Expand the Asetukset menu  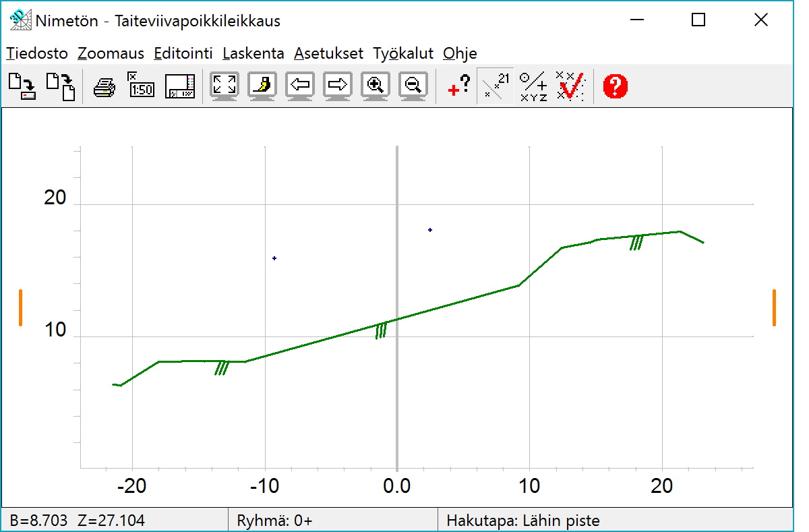tap(328, 53)
